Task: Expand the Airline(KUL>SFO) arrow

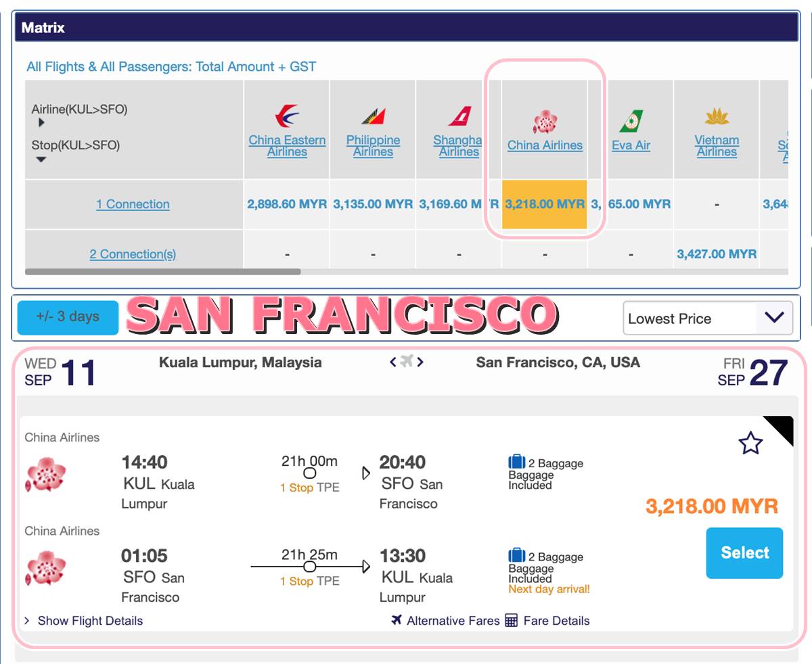Action: tap(41, 123)
